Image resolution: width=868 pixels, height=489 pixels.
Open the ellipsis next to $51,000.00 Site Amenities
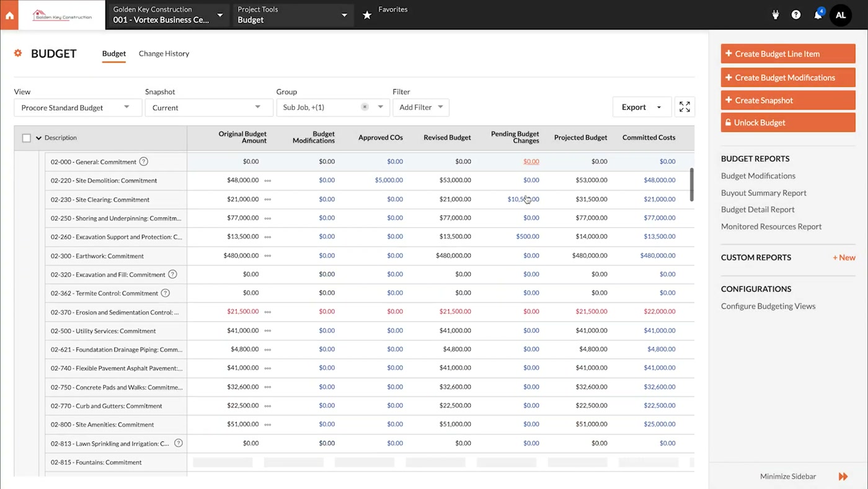coord(268,424)
